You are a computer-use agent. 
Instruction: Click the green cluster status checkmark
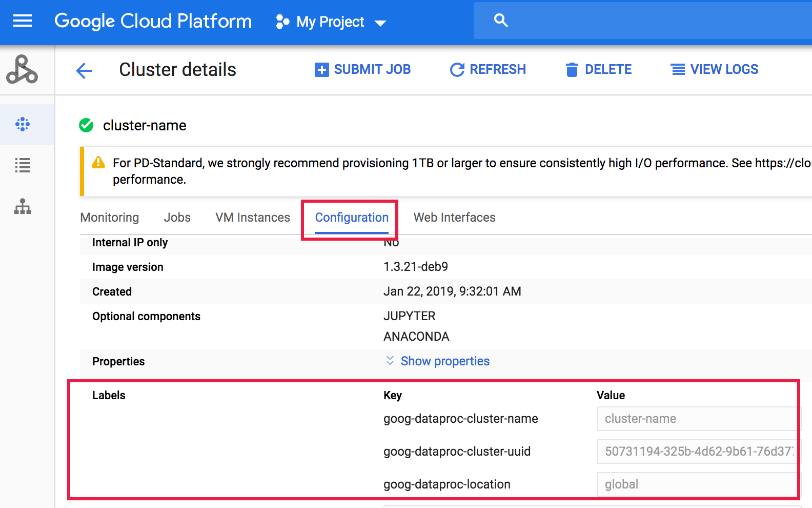[86, 125]
